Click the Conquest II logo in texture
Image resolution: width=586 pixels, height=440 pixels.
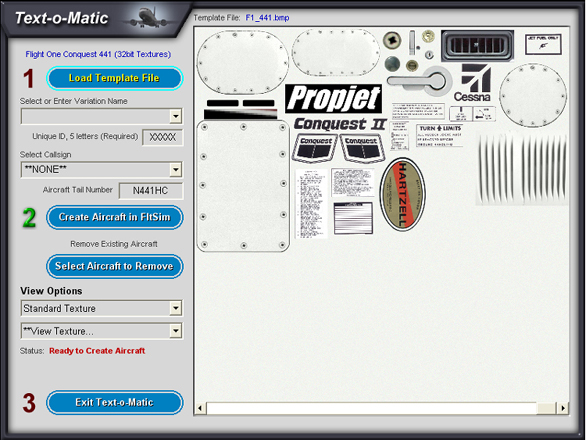click(x=340, y=124)
